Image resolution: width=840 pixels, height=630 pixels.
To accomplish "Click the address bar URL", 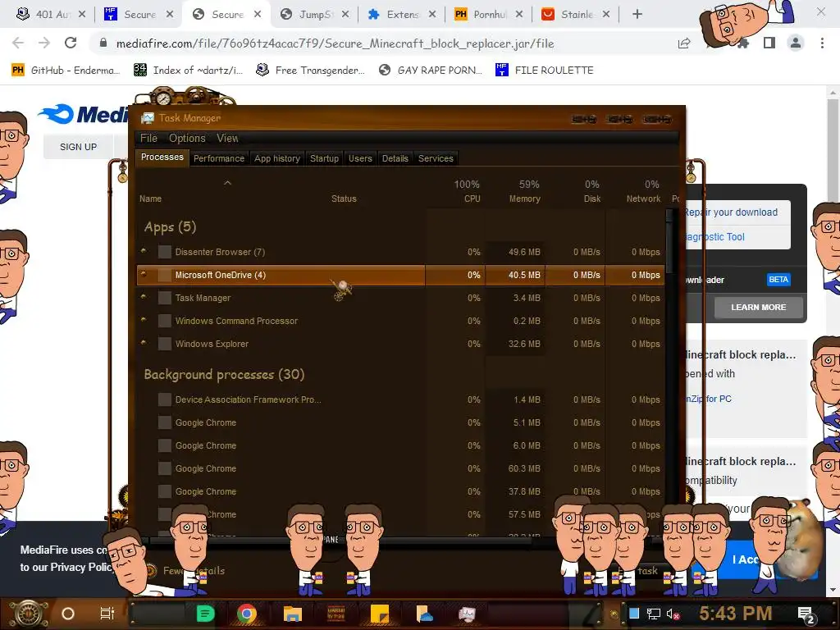I will (335, 43).
